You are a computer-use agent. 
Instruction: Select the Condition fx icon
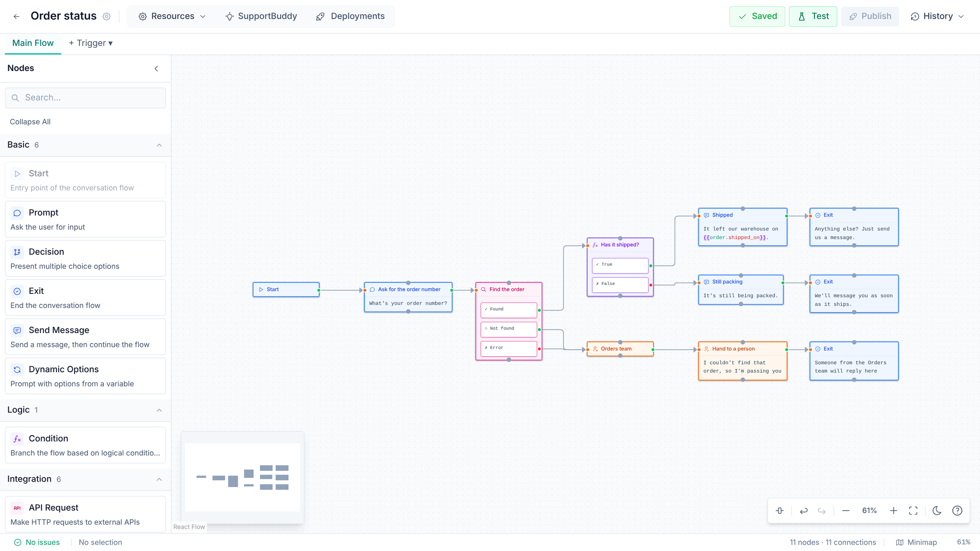(17, 439)
